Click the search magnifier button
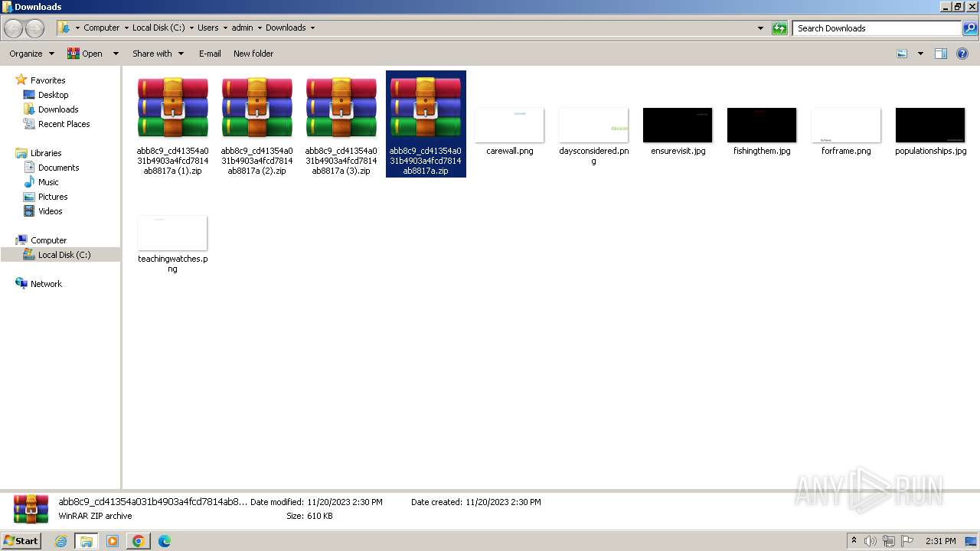 point(970,28)
